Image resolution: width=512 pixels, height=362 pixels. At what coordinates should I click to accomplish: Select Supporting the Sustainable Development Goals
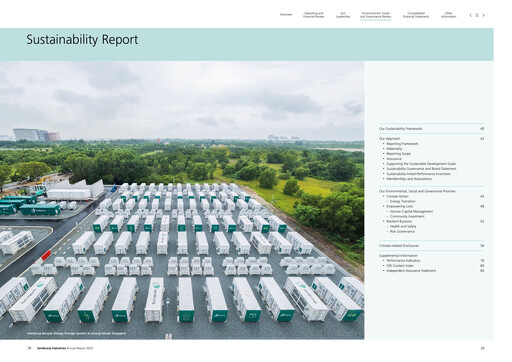click(x=421, y=164)
